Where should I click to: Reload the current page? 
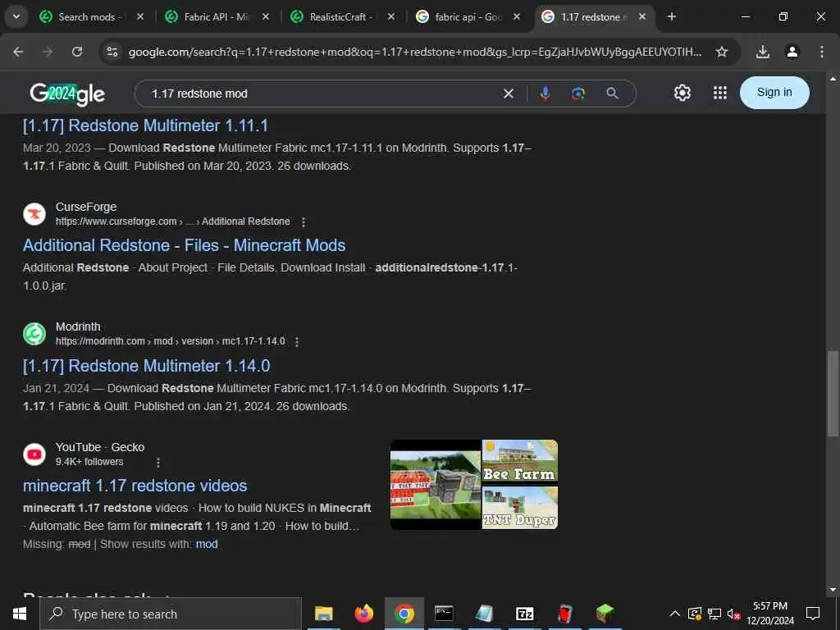pyautogui.click(x=77, y=52)
